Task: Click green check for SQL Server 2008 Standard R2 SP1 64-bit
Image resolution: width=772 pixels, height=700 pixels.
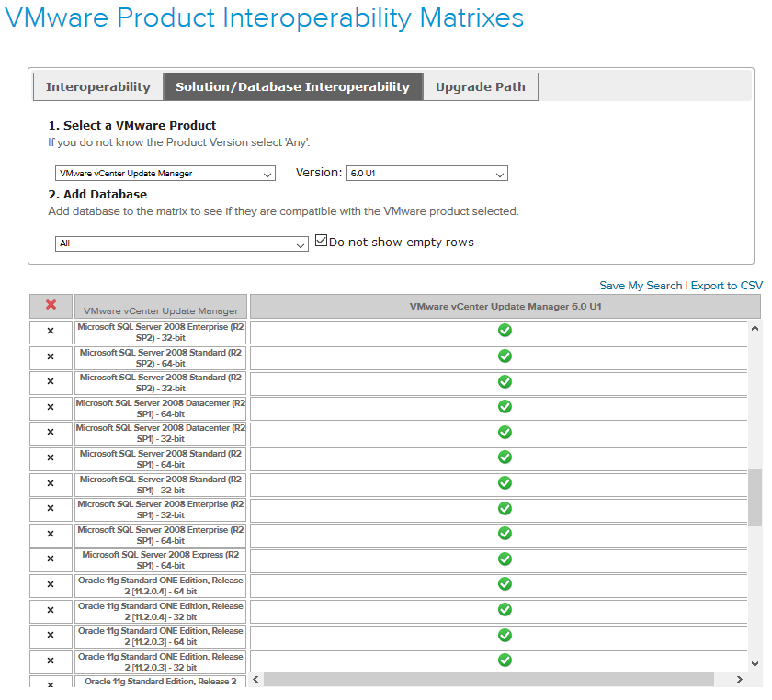Action: [505, 457]
